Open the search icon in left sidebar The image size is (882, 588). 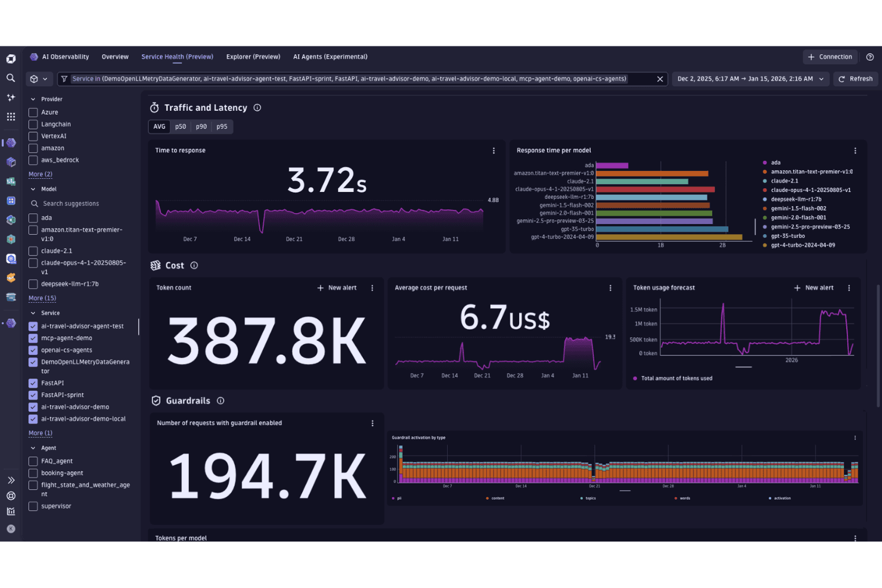pyautogui.click(x=11, y=78)
